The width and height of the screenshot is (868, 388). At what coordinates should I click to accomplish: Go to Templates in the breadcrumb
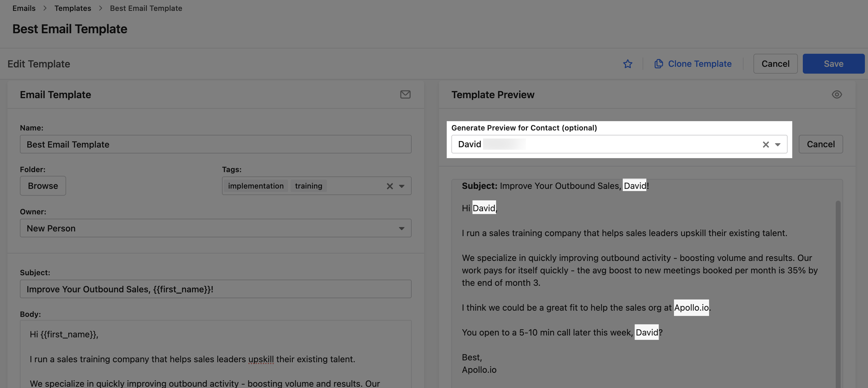[x=73, y=8]
